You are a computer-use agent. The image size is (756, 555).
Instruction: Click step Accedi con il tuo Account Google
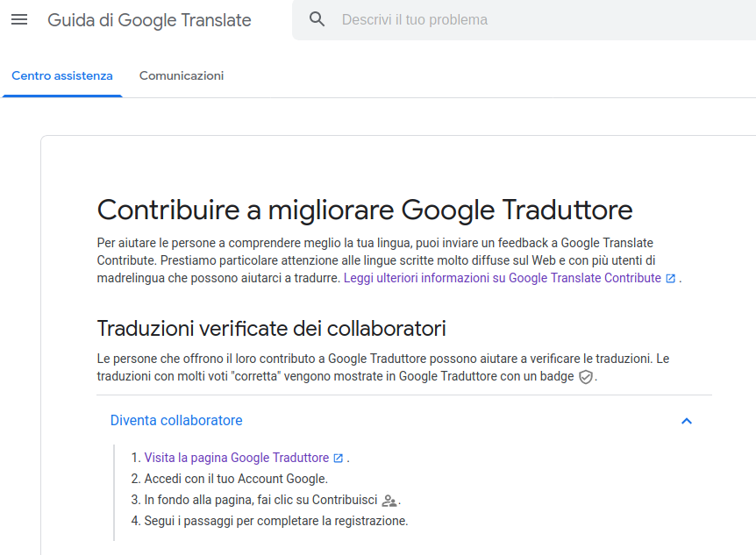[236, 479]
